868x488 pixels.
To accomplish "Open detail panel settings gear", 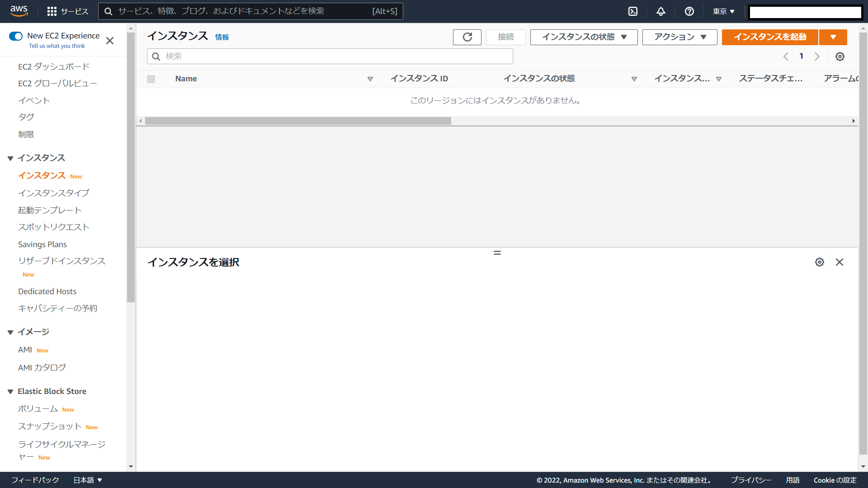I will (819, 262).
